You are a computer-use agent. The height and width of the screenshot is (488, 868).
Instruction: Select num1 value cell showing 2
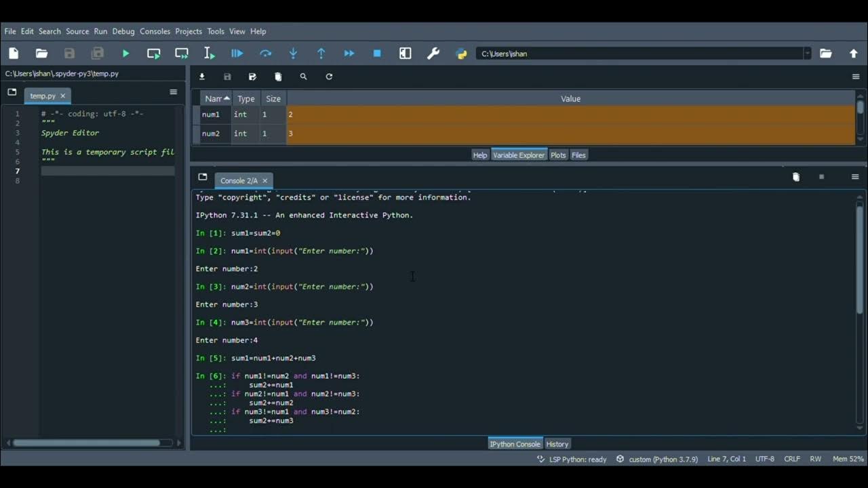pos(571,115)
